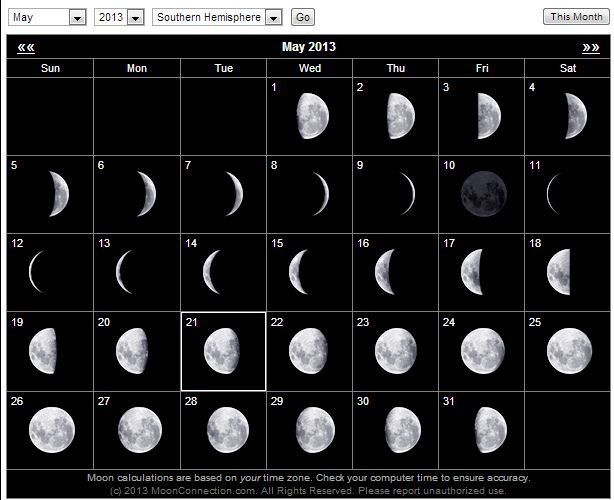Image resolution: width=614 pixels, height=500 pixels.
Task: Click the crescent moon for May 6
Action: coord(146,194)
